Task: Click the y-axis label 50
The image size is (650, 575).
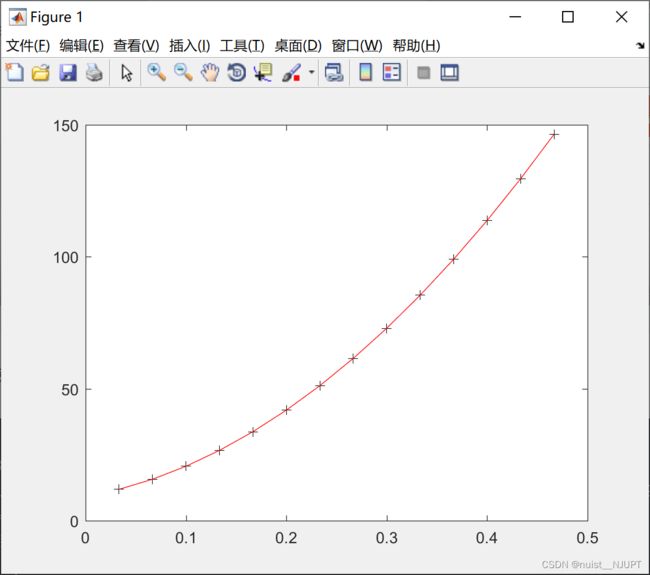Action: tap(70, 390)
